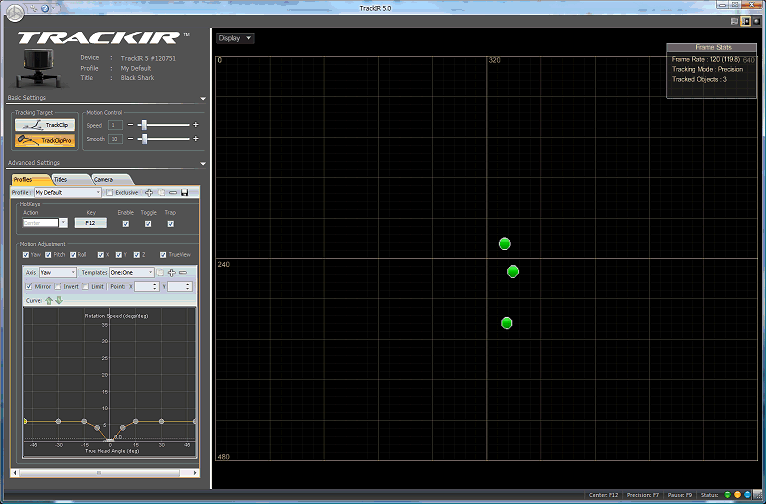Add a template with plus icon
Viewport: 766px width, 504px height.
click(x=171, y=273)
